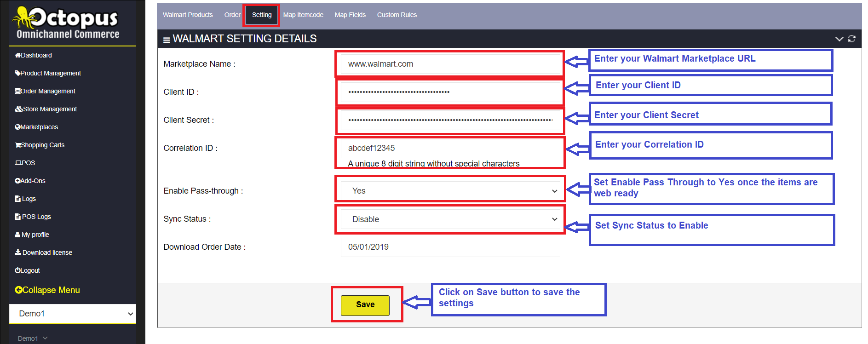868x344 pixels.
Task: Open the Map Fields tab
Action: tap(350, 15)
